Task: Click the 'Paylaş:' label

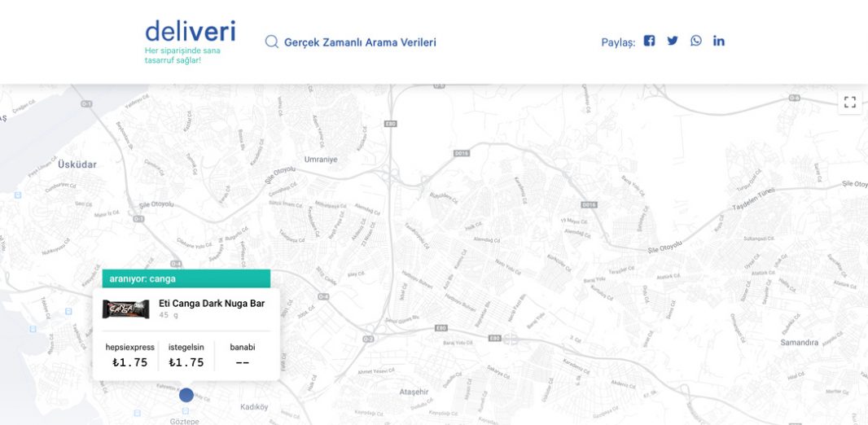Action: 618,42
